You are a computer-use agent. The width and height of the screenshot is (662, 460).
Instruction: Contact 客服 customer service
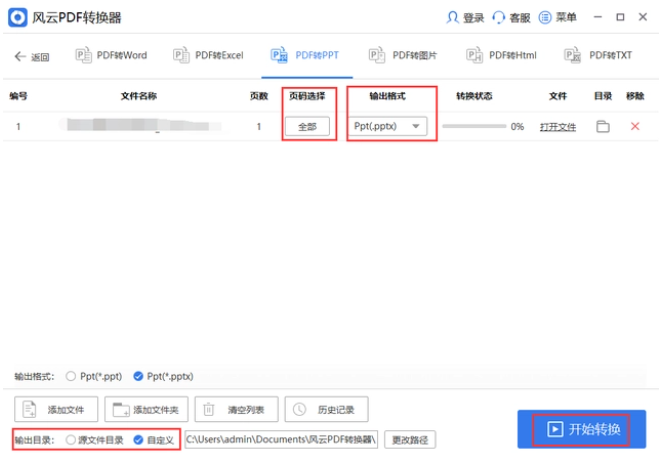[x=511, y=17]
